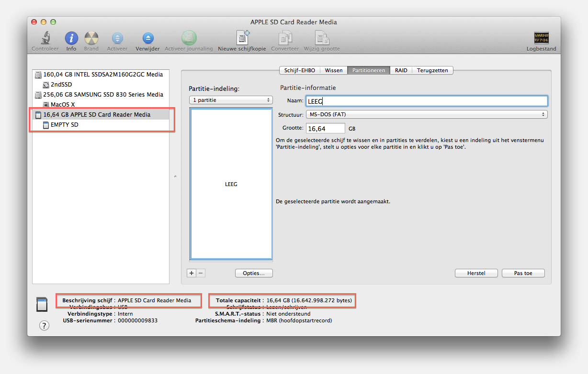Viewport: 588px width, 374px height.
Task: Click the Activeer mount icon
Action: [117, 38]
